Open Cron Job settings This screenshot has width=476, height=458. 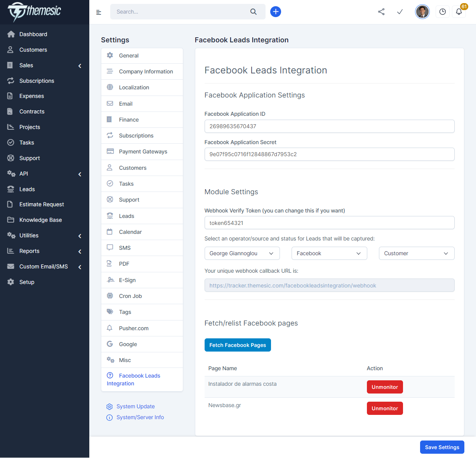pos(142,296)
